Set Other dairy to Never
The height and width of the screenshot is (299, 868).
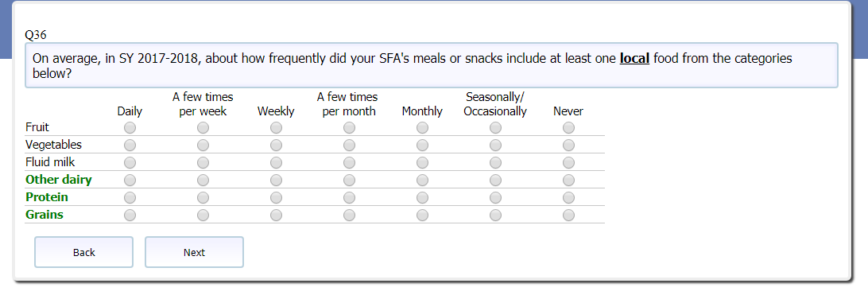568,181
